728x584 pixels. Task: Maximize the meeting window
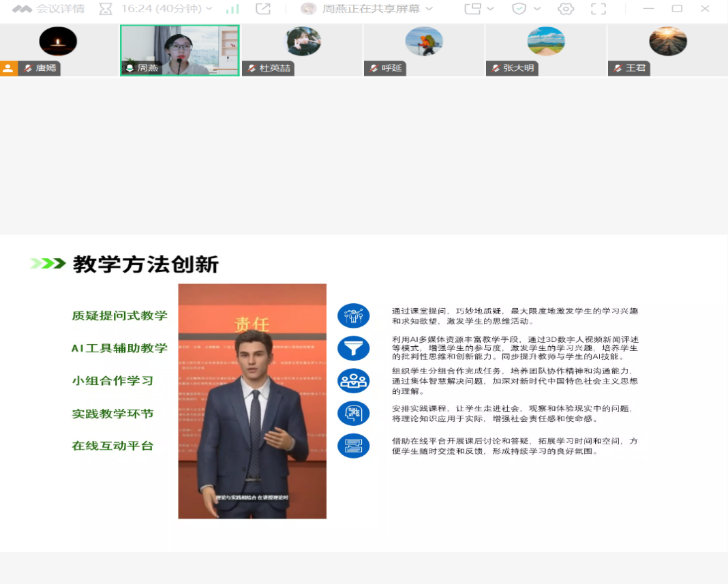click(677, 9)
